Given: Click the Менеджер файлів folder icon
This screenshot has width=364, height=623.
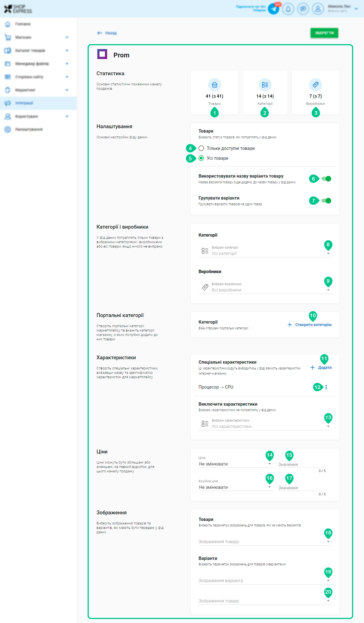Looking at the screenshot, I should click(8, 64).
